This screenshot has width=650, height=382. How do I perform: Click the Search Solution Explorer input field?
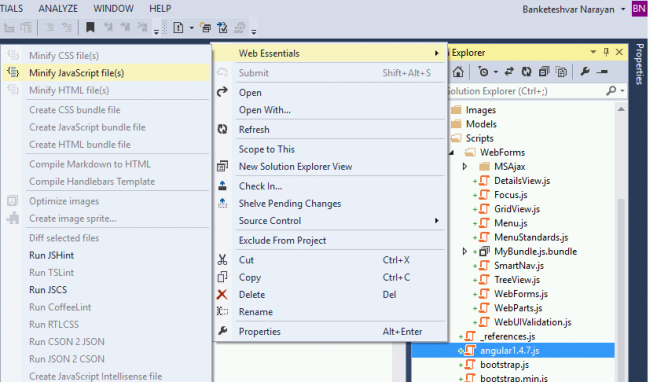point(526,91)
